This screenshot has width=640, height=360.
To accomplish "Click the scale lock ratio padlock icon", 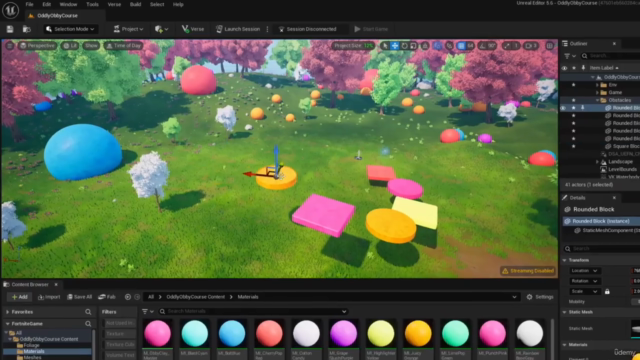I will (x=607, y=291).
